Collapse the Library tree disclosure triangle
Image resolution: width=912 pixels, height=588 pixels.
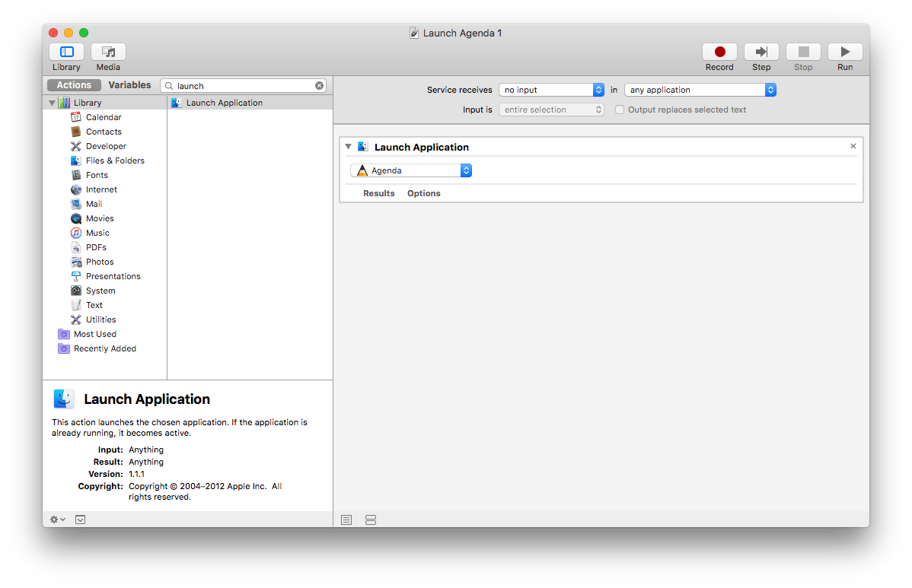tap(53, 103)
